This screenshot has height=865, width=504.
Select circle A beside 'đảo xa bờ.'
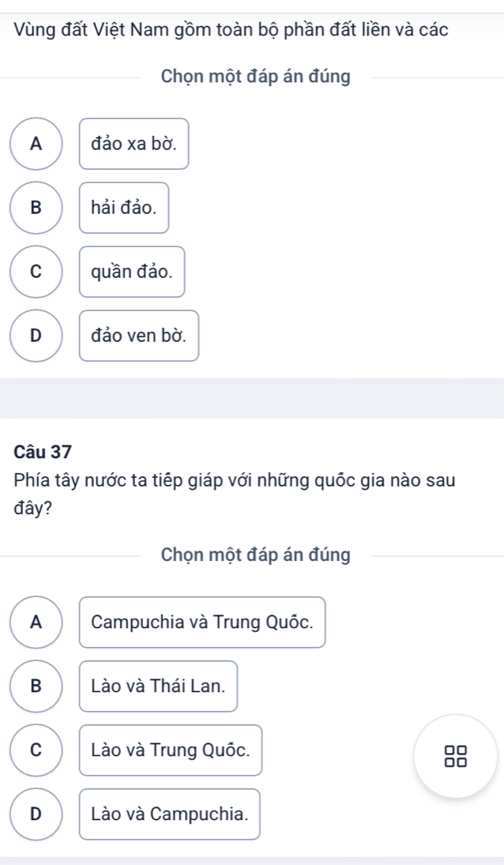(36, 144)
